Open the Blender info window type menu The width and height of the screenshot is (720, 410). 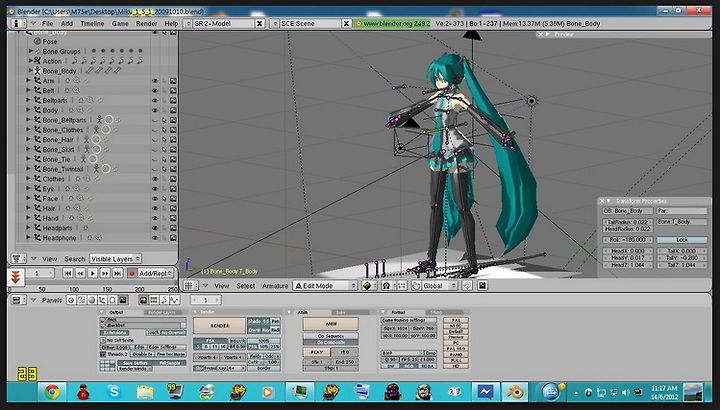coord(17,23)
